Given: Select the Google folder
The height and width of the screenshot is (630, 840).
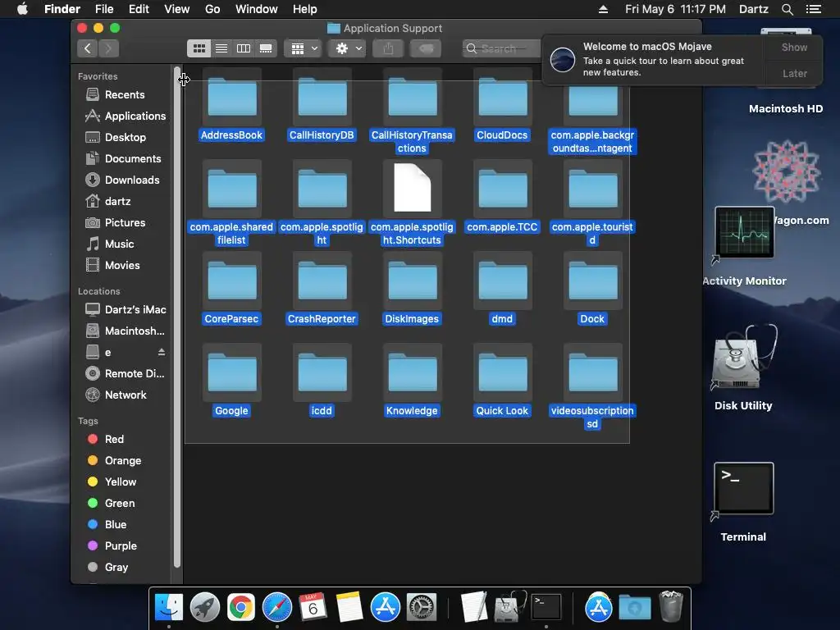Looking at the screenshot, I should coord(232,373).
